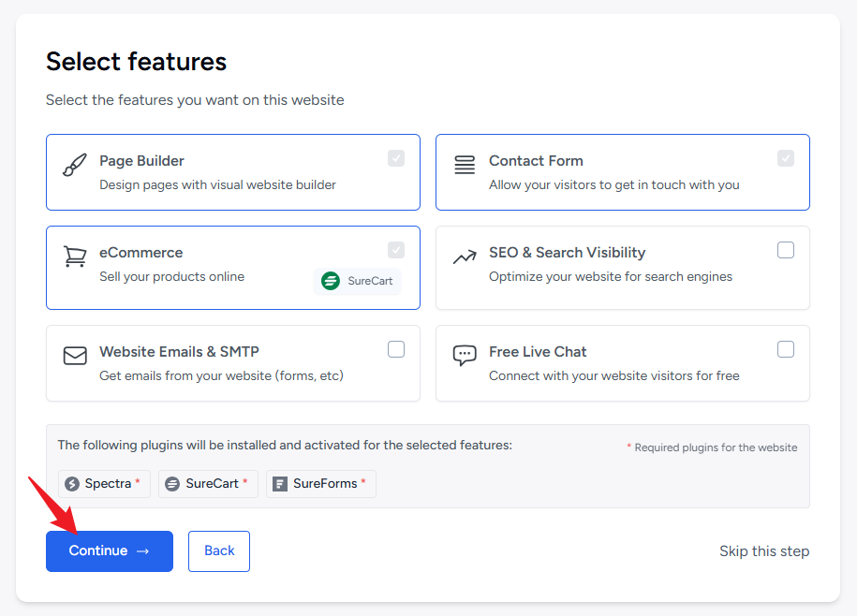Click the eCommerce shopping cart icon

pyautogui.click(x=74, y=257)
